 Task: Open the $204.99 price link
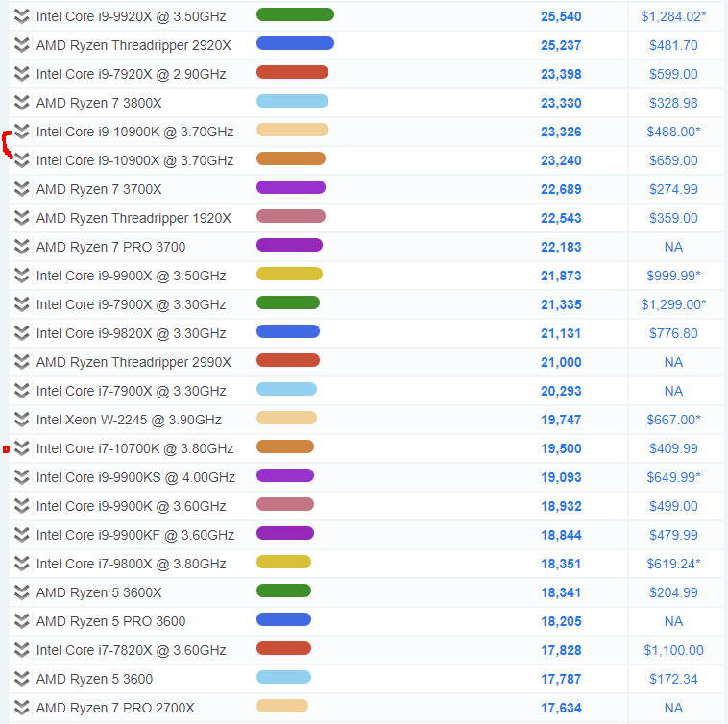[673, 592]
